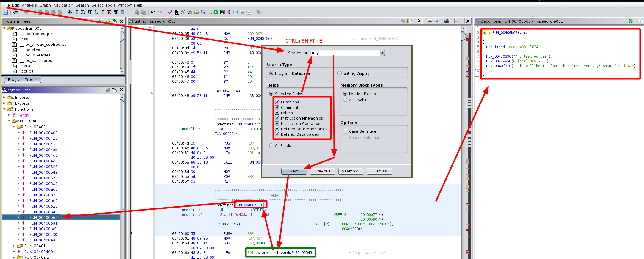Uncheck the Functions checkbox

point(277,102)
